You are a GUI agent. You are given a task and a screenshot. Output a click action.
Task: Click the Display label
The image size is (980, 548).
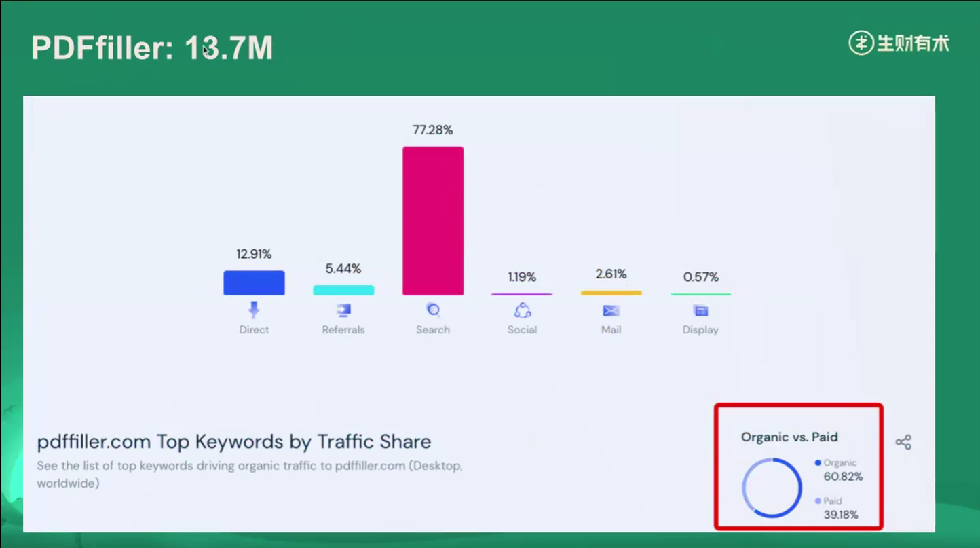tap(700, 330)
